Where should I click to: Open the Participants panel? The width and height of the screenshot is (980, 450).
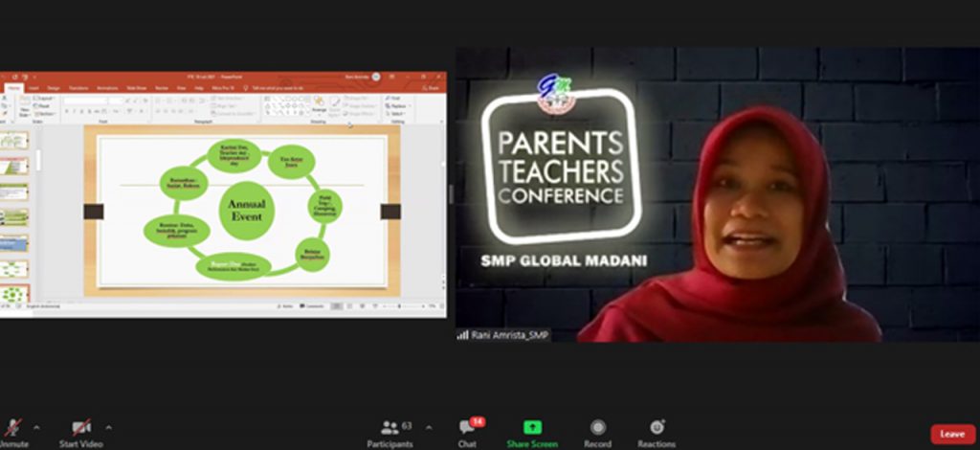[390, 433]
